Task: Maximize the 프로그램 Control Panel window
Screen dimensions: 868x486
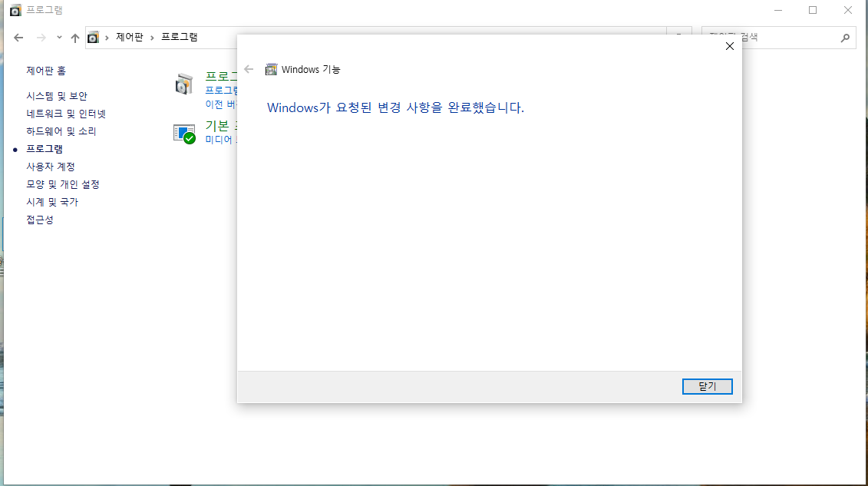Action: (813, 10)
